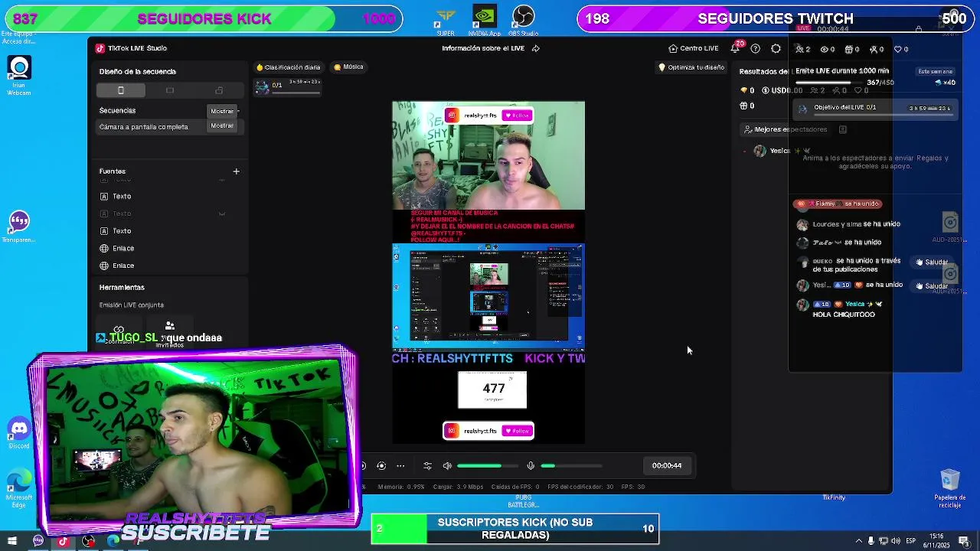Open the TikFinity desktop shortcut
980x551 pixels.
[x=834, y=497]
